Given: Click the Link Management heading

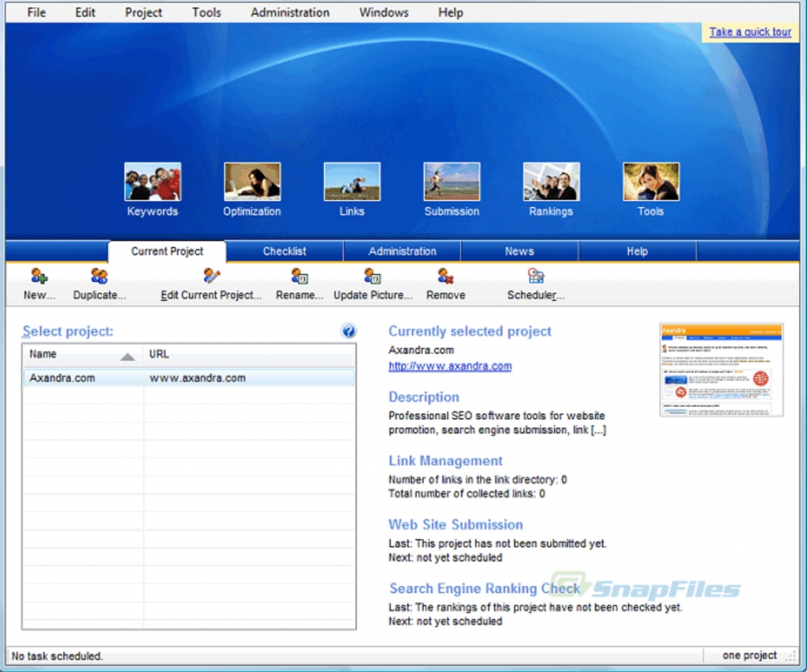Looking at the screenshot, I should [x=445, y=461].
